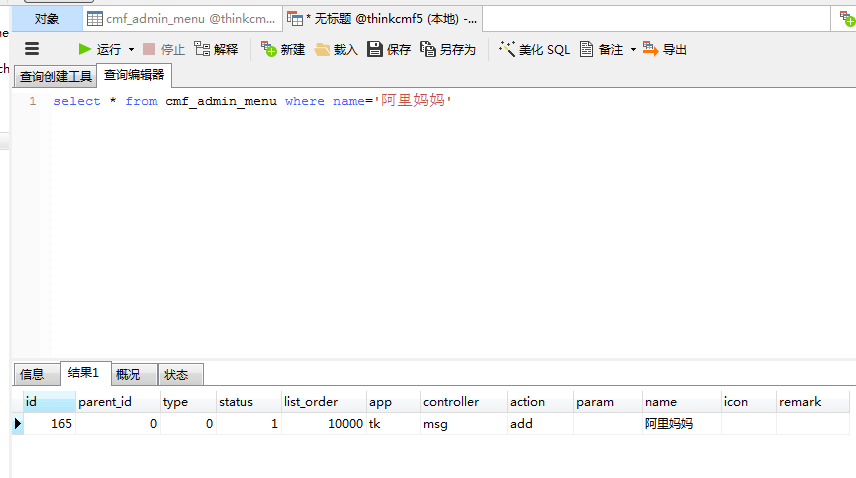Viewport: 856px width, 478px height.
Task: Select the name cell 阿里妈妈
Action: pyautogui.click(x=682, y=424)
